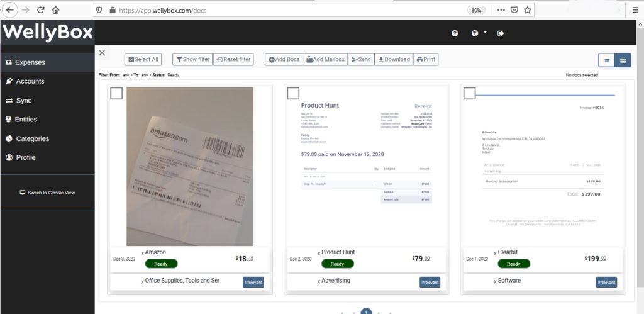Remove Software category with x
Image resolution: width=644 pixels, height=314 pixels.
pyautogui.click(x=496, y=281)
